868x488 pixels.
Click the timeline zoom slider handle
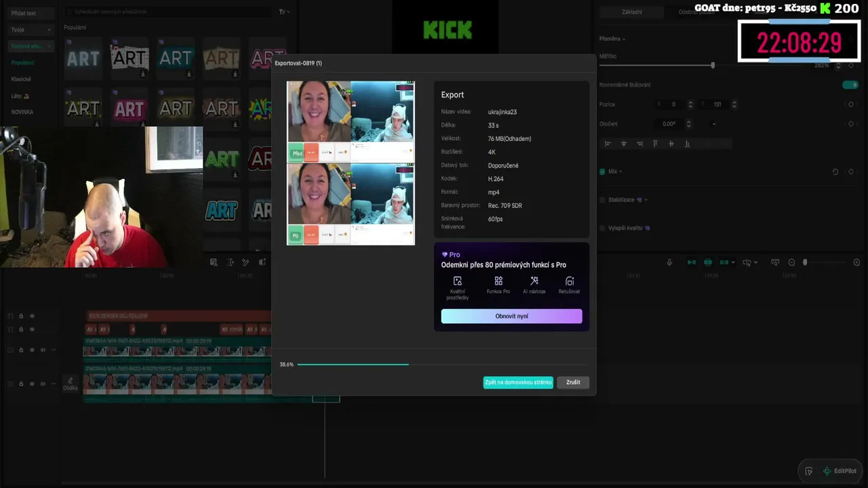805,262
